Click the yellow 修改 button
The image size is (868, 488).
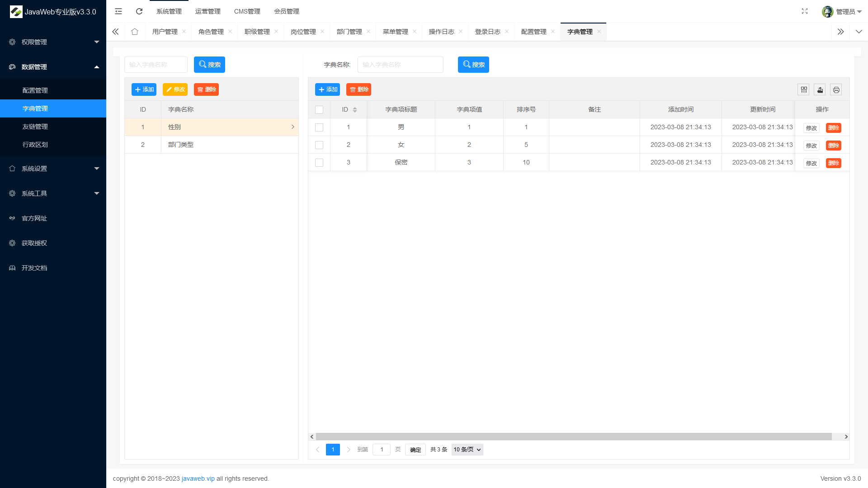[175, 89]
